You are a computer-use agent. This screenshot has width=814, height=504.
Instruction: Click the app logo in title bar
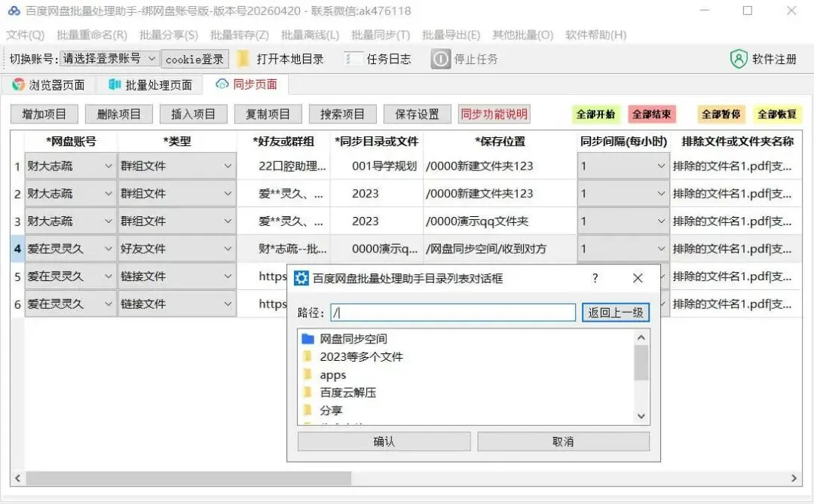point(14,11)
